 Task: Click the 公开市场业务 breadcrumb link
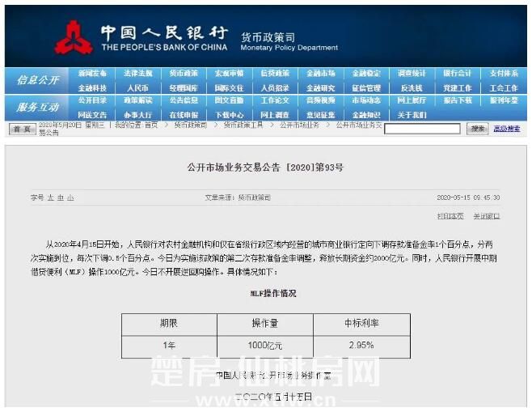pyautogui.click(x=300, y=125)
